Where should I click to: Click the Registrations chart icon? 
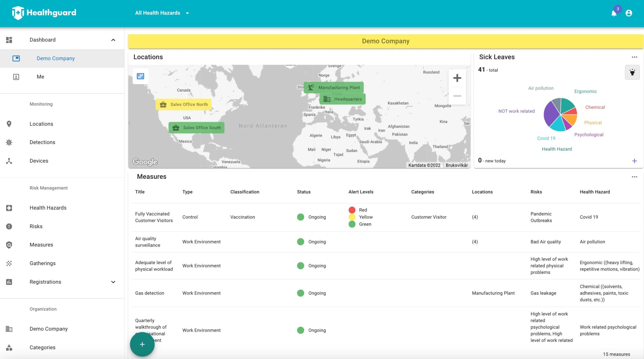[x=9, y=282]
